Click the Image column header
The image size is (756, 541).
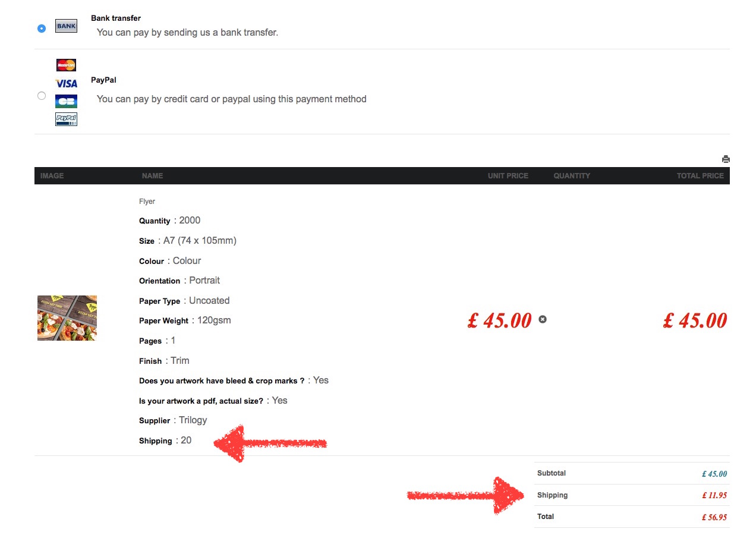pos(52,176)
